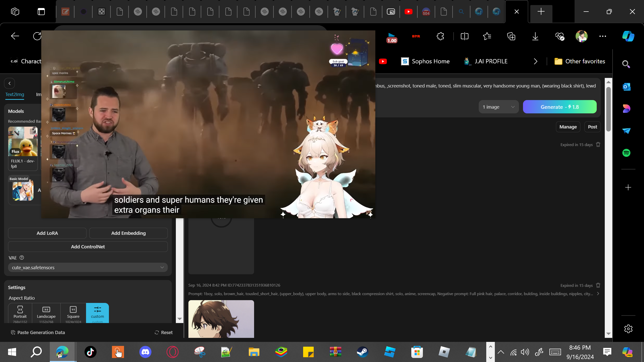Open the YouTube favorites bar icon
Screen dimensions: 644x362
[383, 61]
